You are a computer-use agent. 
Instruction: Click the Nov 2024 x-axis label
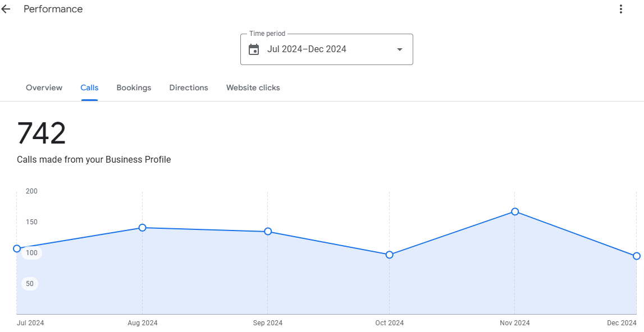[514, 323]
